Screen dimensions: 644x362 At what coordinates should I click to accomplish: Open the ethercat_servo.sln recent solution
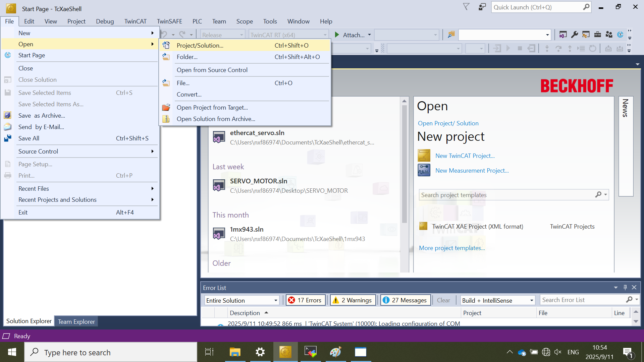[x=257, y=133]
